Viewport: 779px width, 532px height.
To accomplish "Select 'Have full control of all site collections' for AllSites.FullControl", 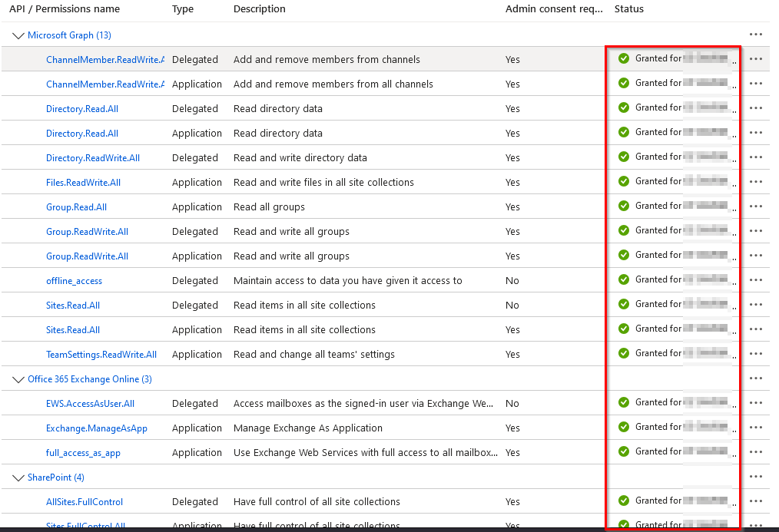I will point(317,502).
